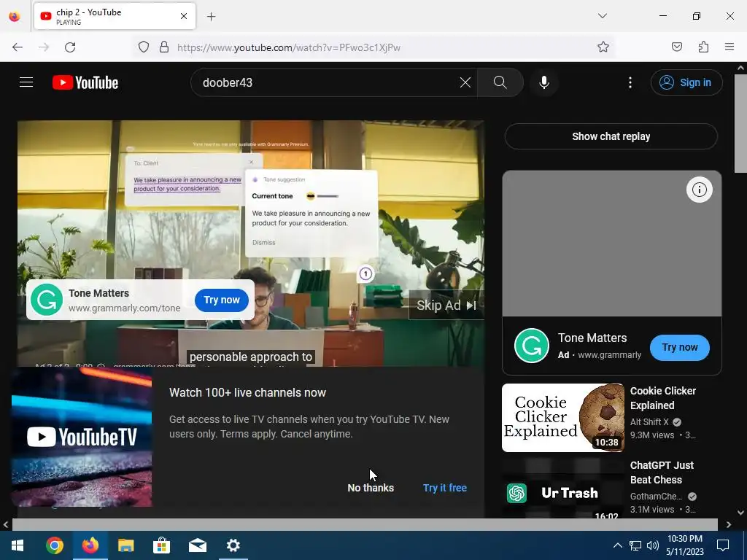Open Mail app from the taskbar
The width and height of the screenshot is (747, 560).
click(197, 545)
